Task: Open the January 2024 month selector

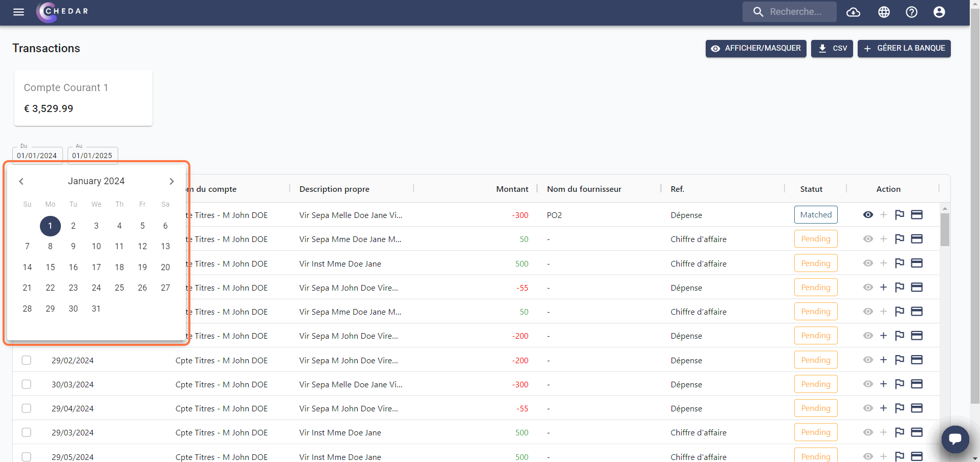Action: pos(96,181)
